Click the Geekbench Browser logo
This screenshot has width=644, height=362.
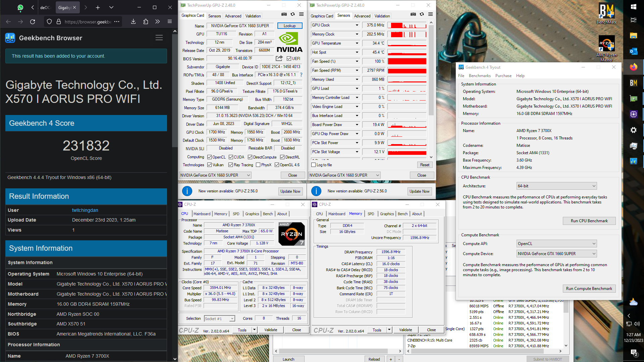pyautogui.click(x=10, y=38)
